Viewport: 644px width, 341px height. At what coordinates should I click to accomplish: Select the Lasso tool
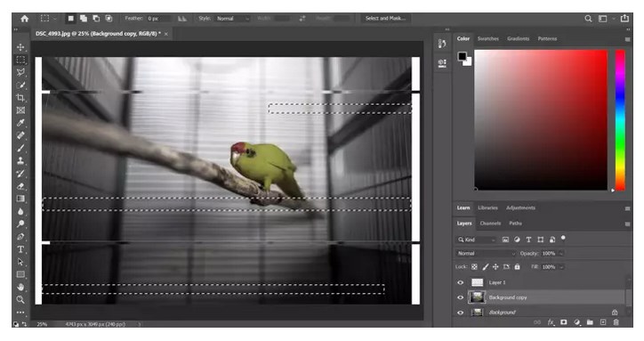[20, 72]
